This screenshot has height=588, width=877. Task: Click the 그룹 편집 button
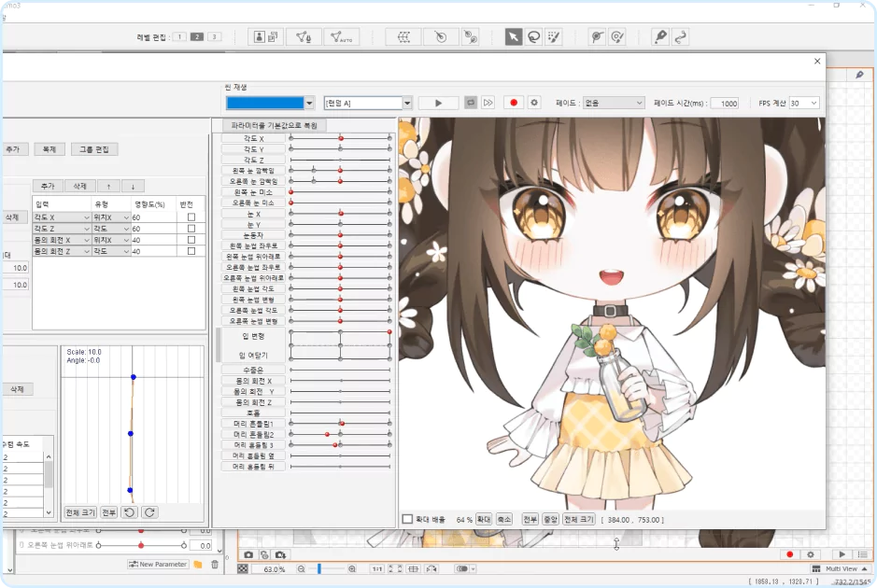[x=94, y=149]
